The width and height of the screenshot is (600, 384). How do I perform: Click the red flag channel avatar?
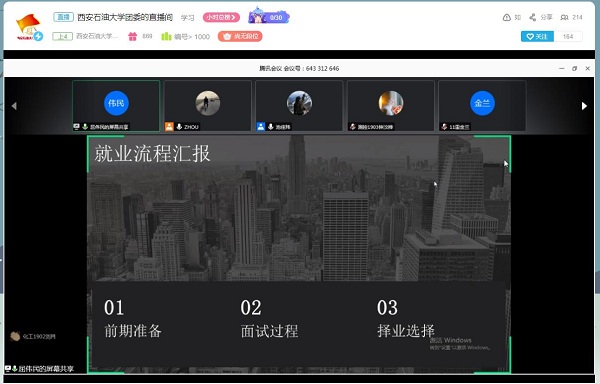tap(28, 27)
